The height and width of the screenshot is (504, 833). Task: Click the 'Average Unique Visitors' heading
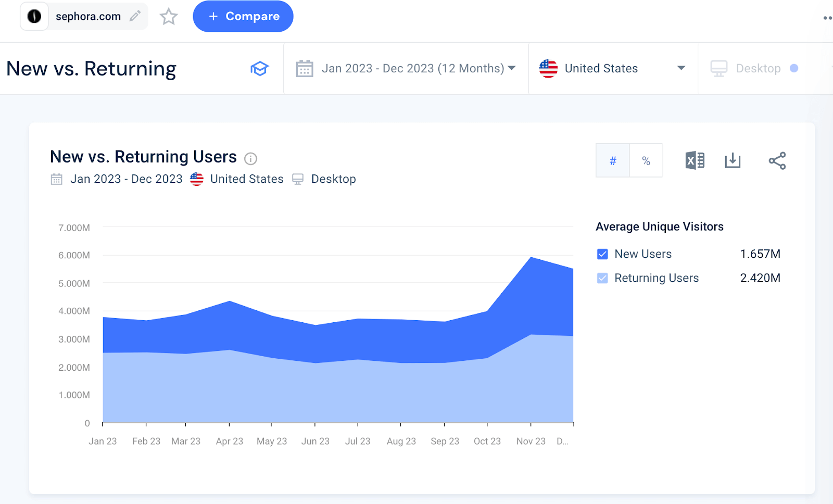tap(660, 226)
